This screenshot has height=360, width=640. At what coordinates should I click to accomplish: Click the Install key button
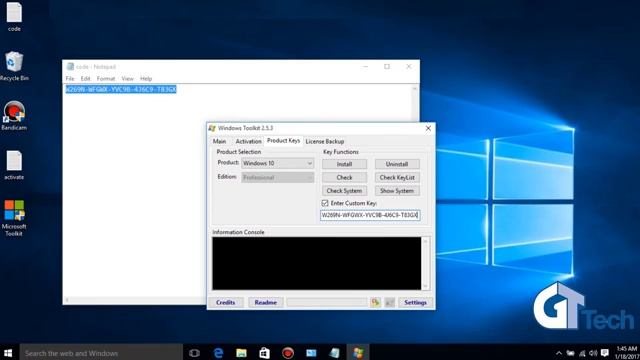coord(344,164)
